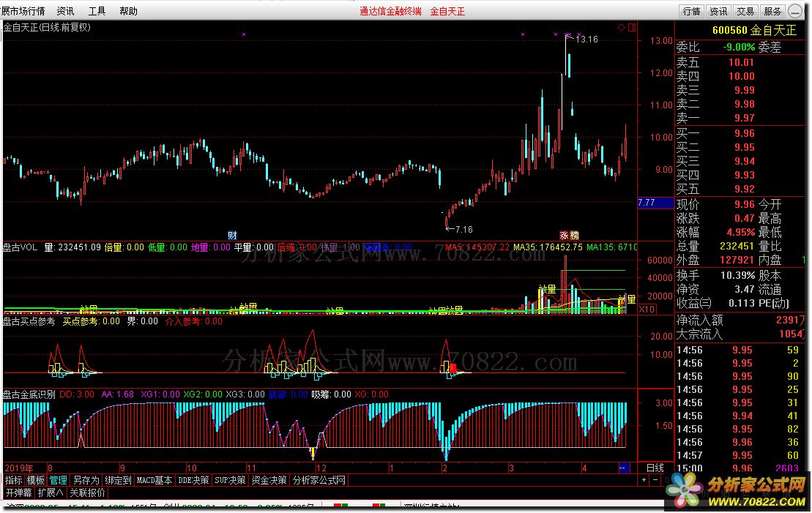This screenshot has height=513, width=812.
Task: Click the blue 财 marker on chart
Action: [x=232, y=235]
